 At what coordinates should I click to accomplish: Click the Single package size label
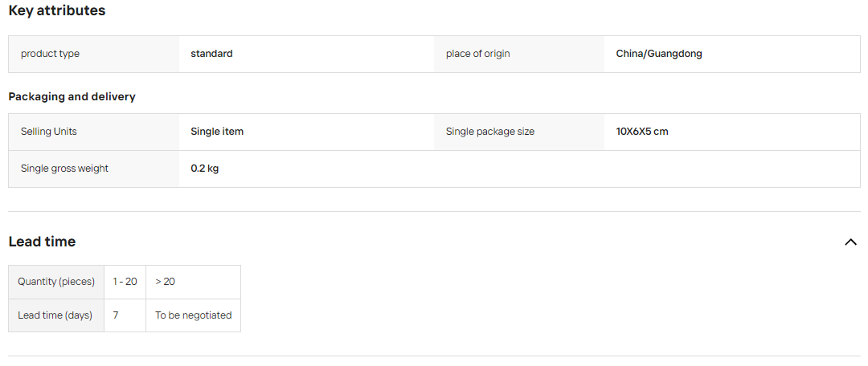pos(490,132)
